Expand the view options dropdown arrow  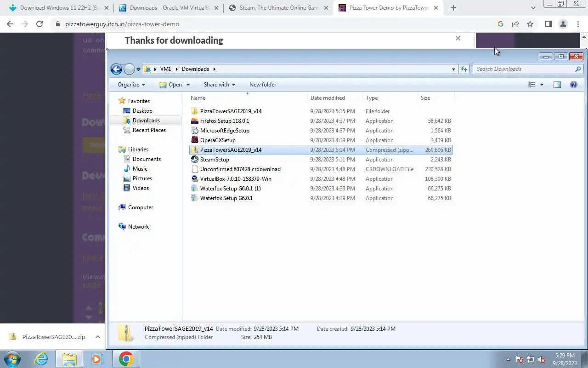(542, 85)
